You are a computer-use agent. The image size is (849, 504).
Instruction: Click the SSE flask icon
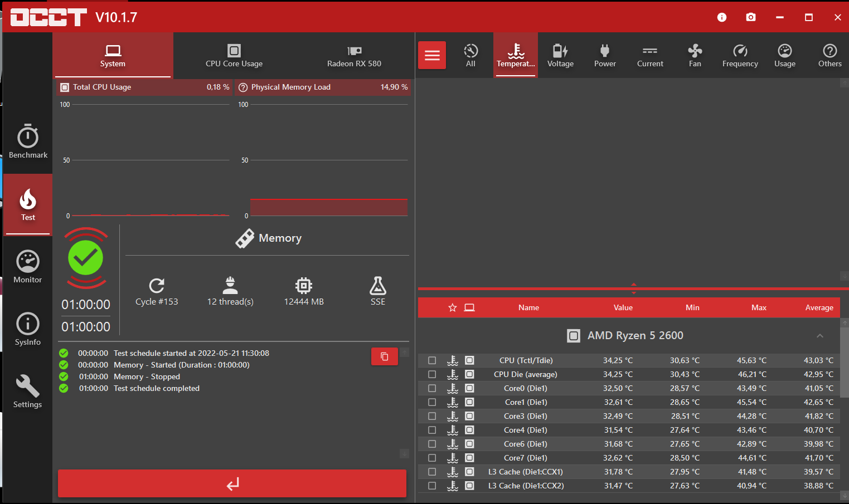click(x=378, y=286)
